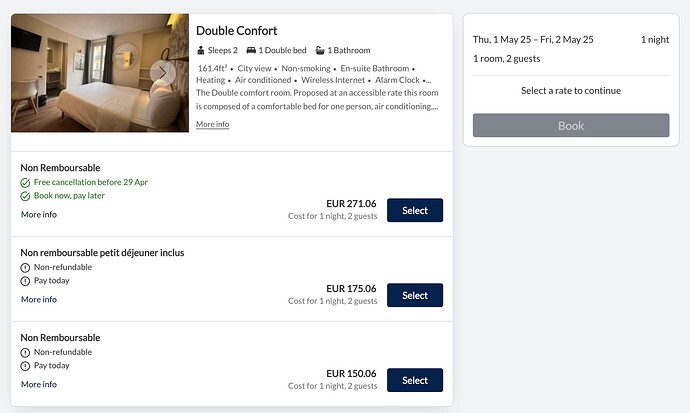Image resolution: width=690 pixels, height=413 pixels.
Task: Click the free cancellation checkmark icon
Action: pyautogui.click(x=25, y=182)
